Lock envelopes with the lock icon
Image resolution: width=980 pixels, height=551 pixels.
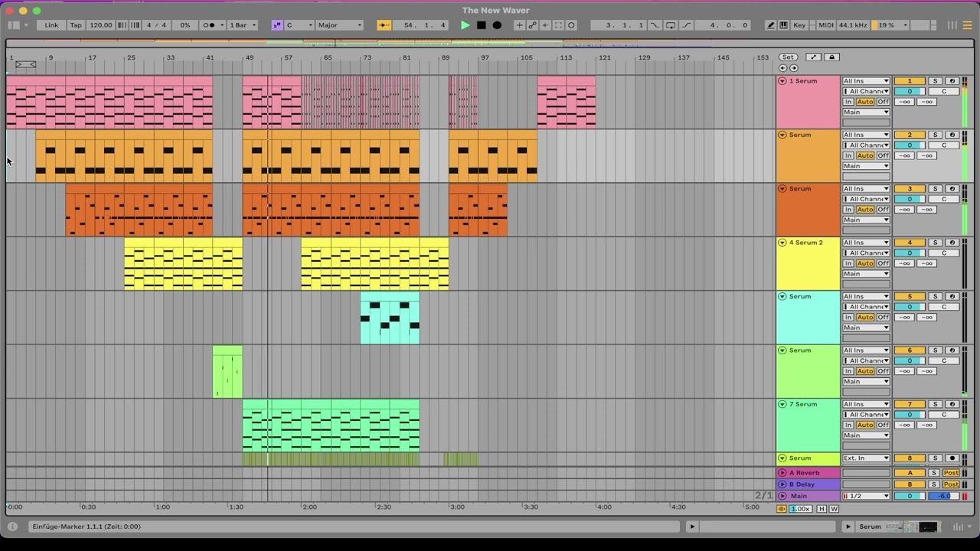[x=832, y=57]
